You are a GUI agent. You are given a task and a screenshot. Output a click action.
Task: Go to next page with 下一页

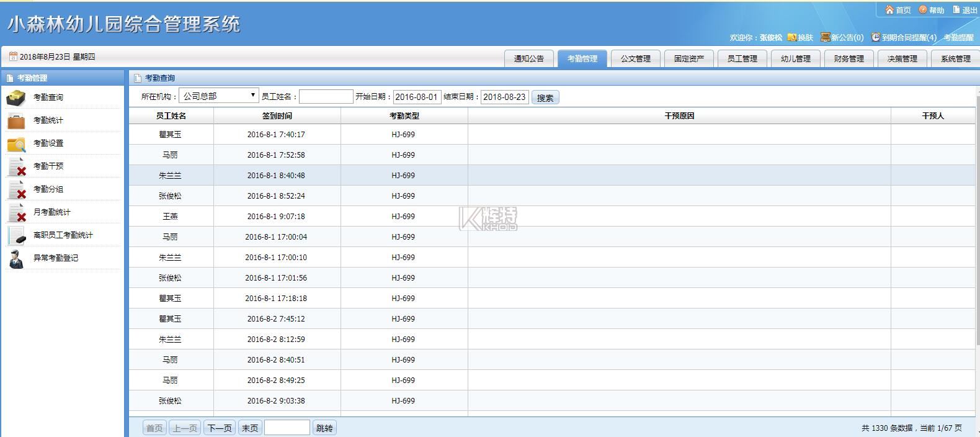point(220,428)
